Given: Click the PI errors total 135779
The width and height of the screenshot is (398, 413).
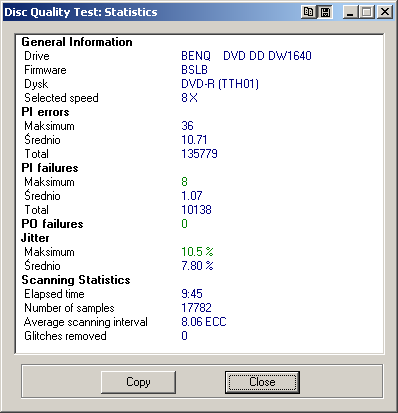Looking at the screenshot, I should (x=199, y=154).
